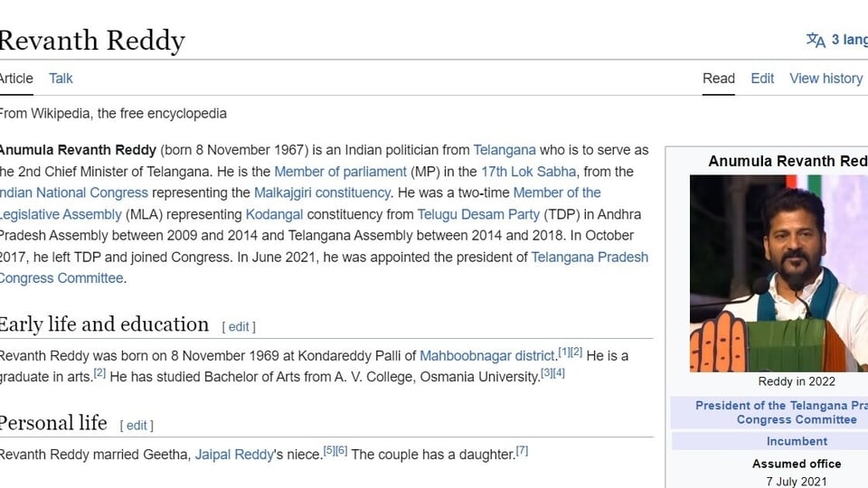
Task: Open the Mahboobnagar district link
Action: tap(487, 356)
